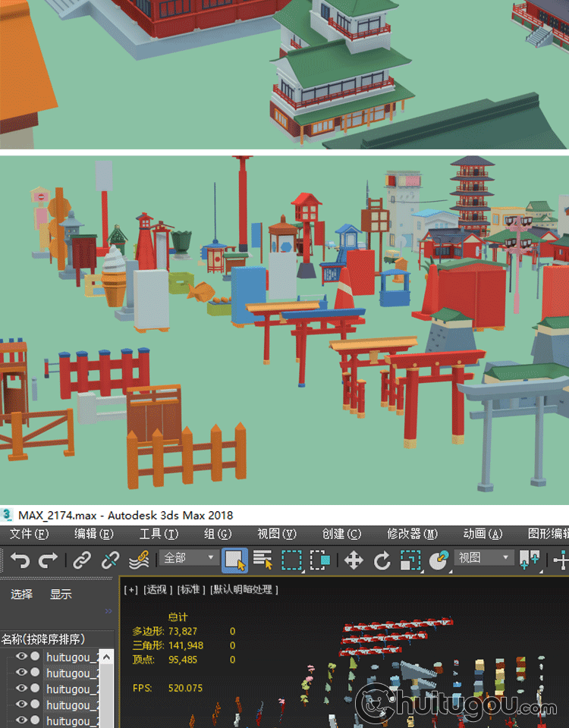Viewport: 569px width, 728px height.
Task: Click the 选择 button in scene explorer
Action: 21,595
